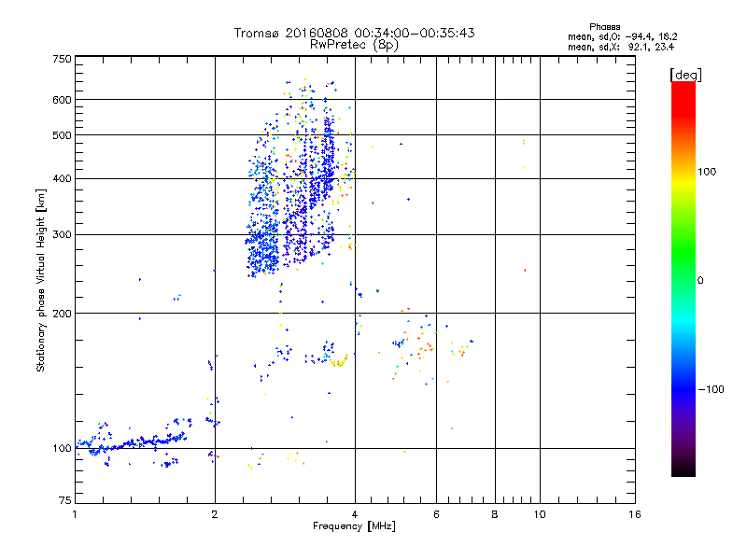Image resolution: width=747 pixels, height=560 pixels.
Task: Click the x-axis tick label "1"
Action: point(75,514)
